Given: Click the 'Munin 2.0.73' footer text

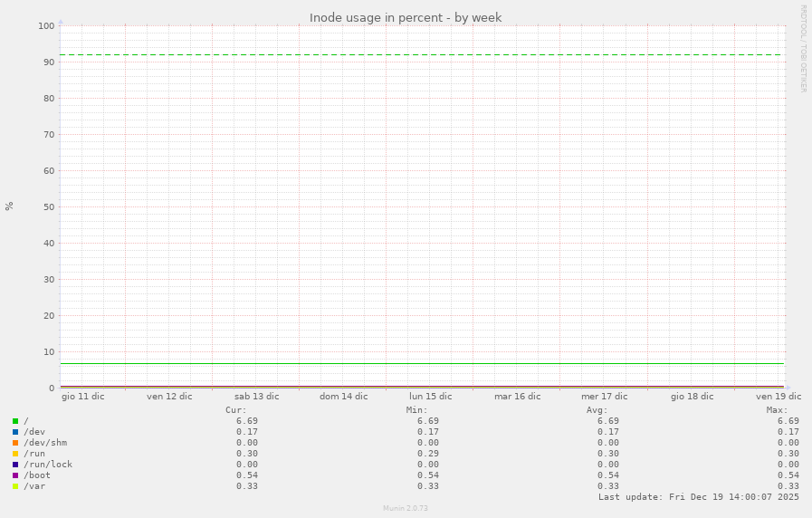Looking at the screenshot, I should coord(406,508).
